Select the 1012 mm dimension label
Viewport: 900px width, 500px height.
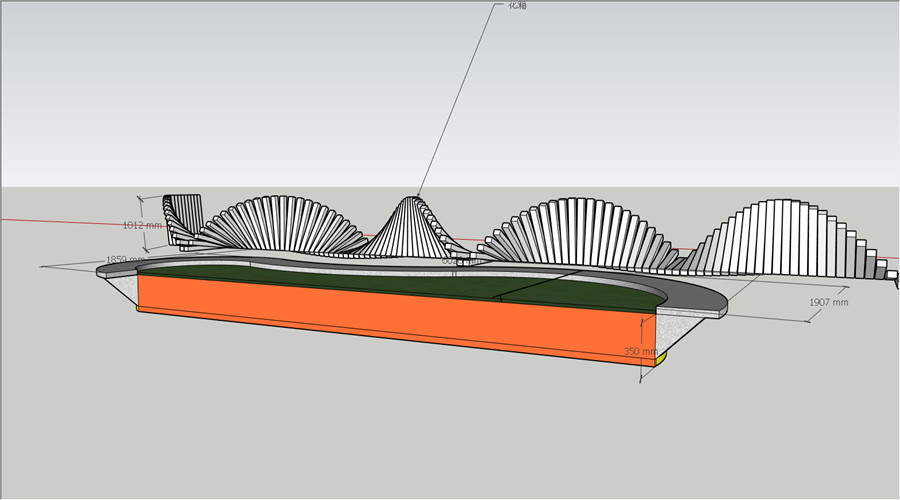(141, 225)
